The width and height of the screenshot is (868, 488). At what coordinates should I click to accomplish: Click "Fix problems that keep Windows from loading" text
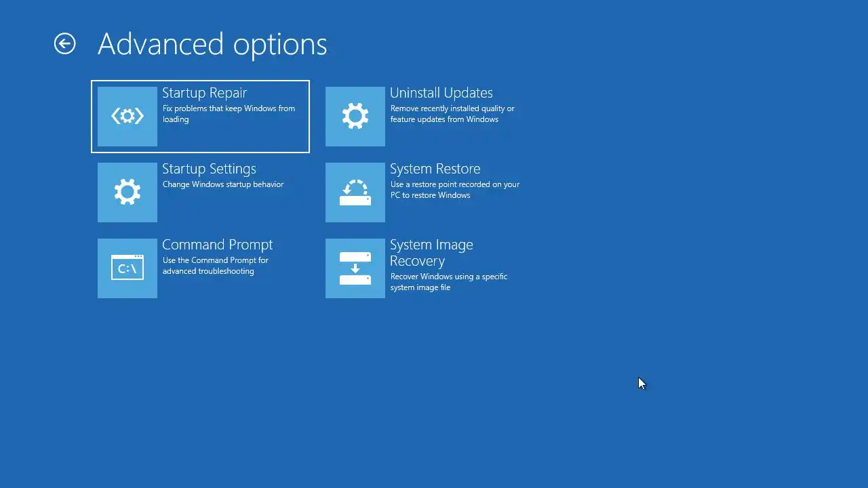click(x=229, y=114)
